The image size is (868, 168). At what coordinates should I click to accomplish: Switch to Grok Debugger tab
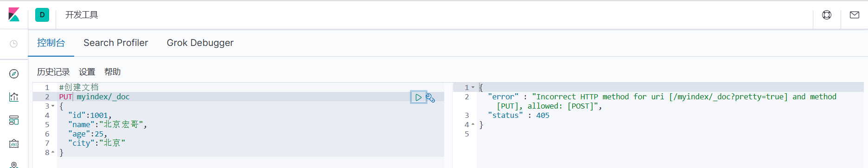click(200, 43)
